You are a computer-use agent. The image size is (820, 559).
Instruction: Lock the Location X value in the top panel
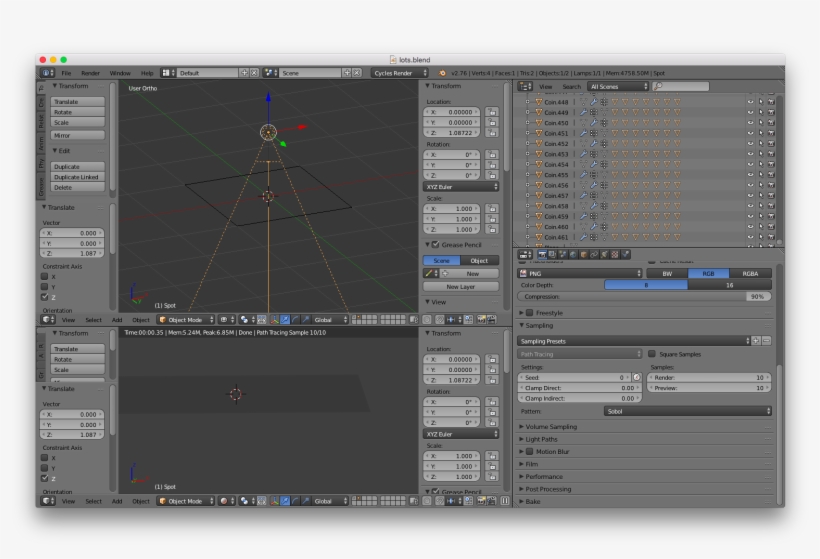pyautogui.click(x=493, y=112)
